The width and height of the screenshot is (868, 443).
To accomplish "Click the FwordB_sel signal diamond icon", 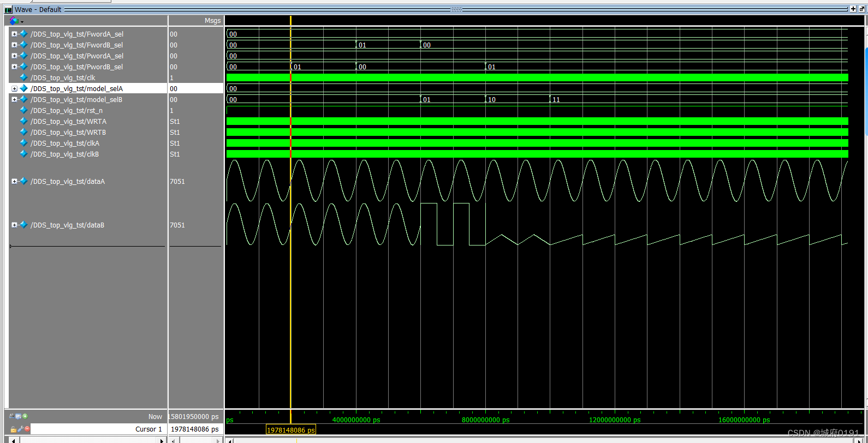I will pyautogui.click(x=23, y=45).
